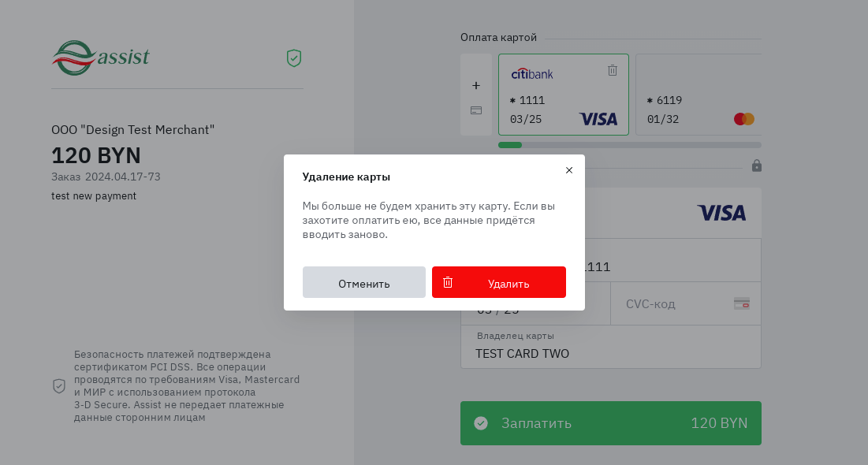The image size is (868, 465).
Task: Click the Отменить button
Action: coord(363,283)
